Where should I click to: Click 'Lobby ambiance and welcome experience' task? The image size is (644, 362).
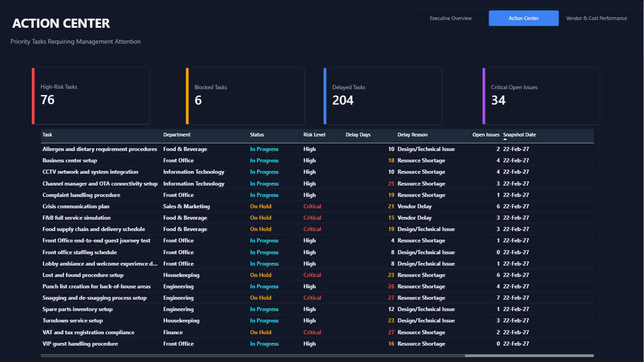101,264
